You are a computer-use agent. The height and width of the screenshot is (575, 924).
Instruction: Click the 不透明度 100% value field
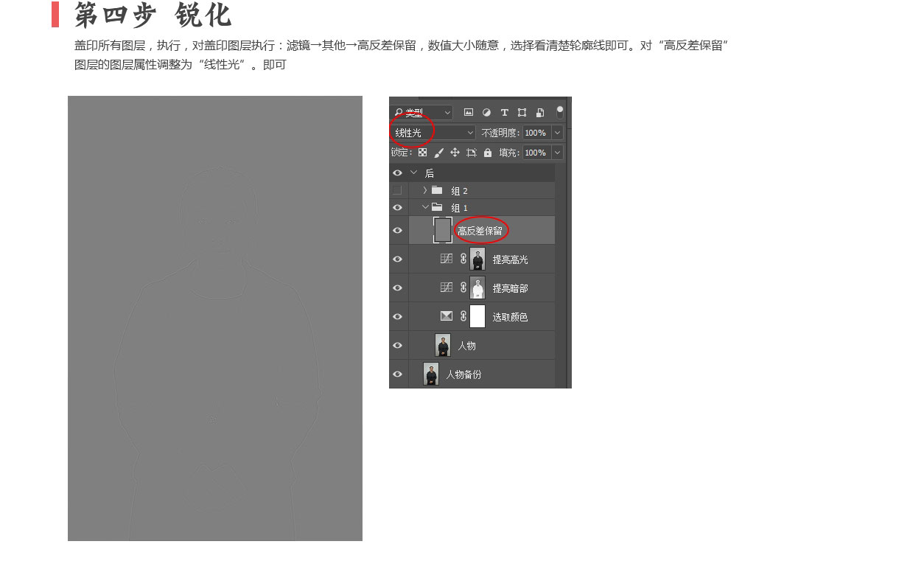tap(536, 133)
